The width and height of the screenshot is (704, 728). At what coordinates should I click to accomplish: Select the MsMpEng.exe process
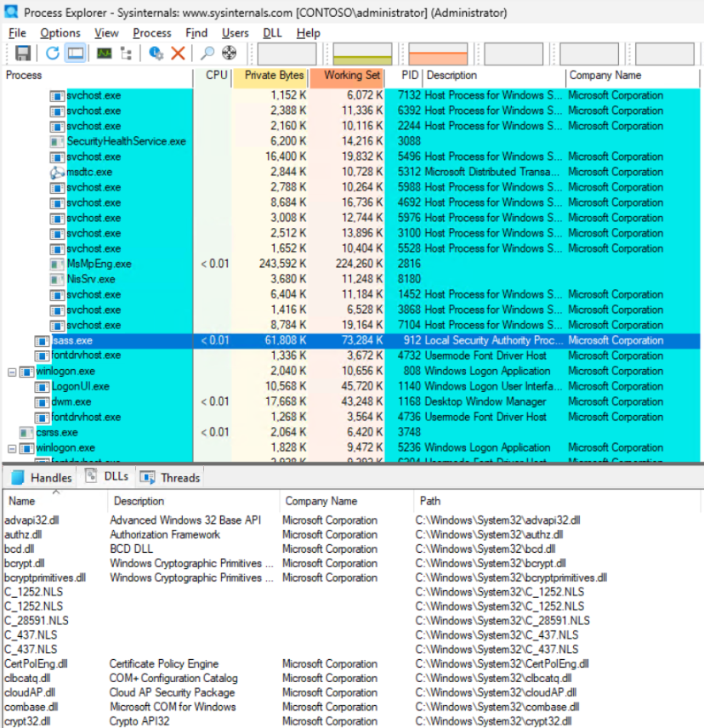coord(99,264)
